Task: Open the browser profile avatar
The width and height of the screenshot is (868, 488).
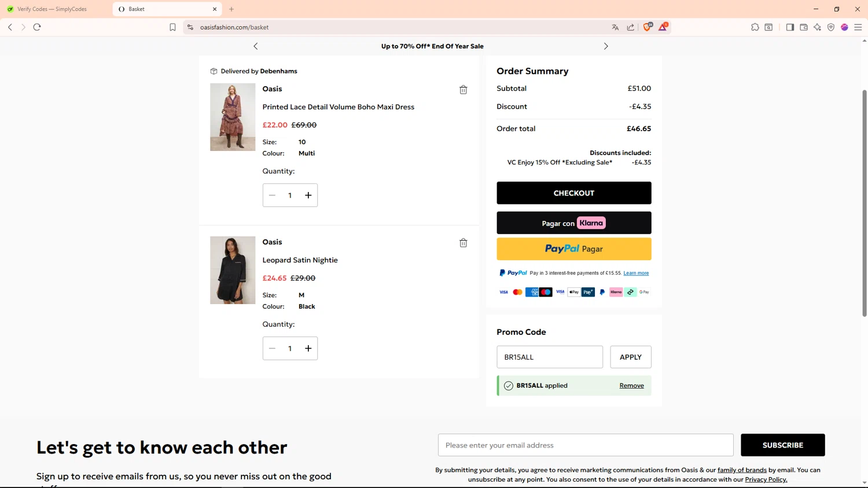Action: (844, 27)
